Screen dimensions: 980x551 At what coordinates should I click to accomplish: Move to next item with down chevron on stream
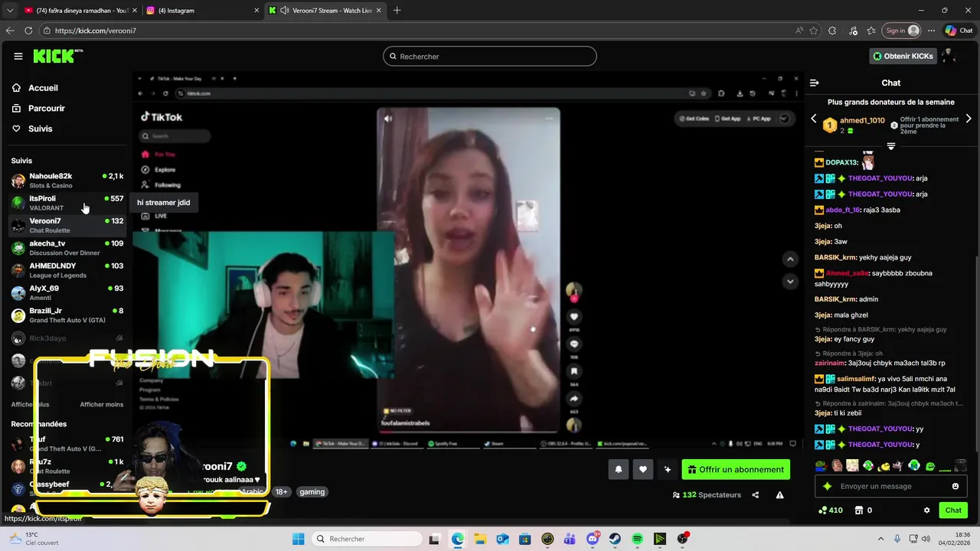point(790,282)
